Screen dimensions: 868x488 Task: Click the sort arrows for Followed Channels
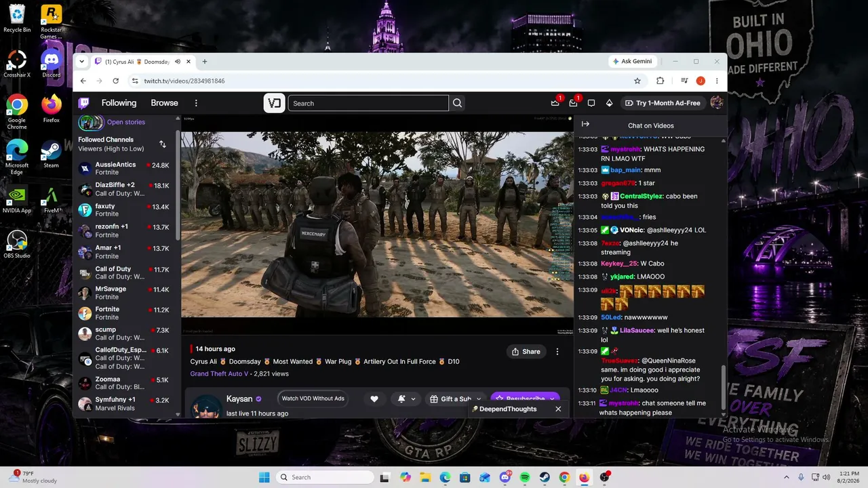(163, 144)
